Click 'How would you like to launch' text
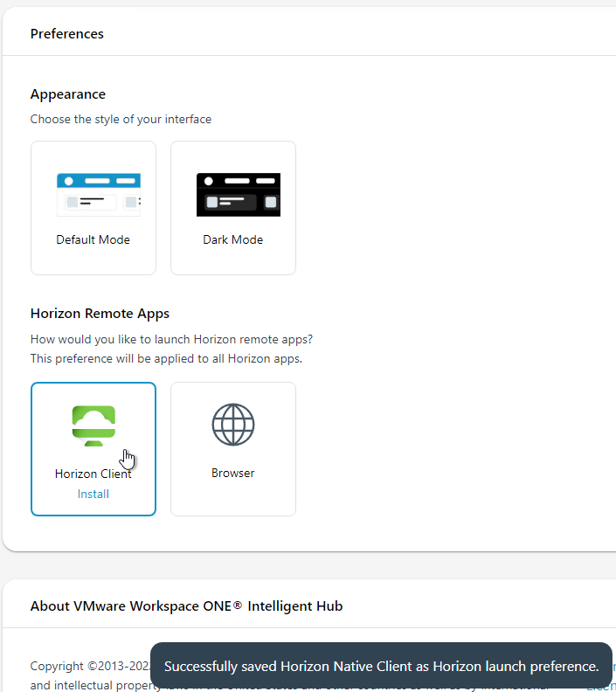 coord(171,339)
